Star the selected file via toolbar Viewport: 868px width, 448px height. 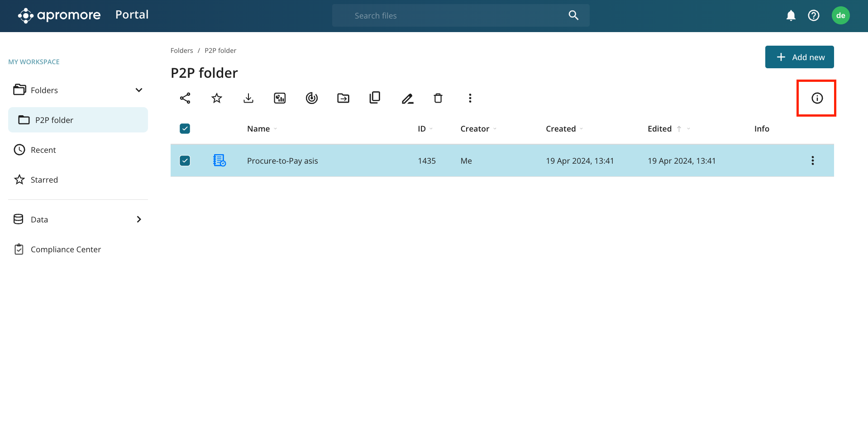coord(217,98)
